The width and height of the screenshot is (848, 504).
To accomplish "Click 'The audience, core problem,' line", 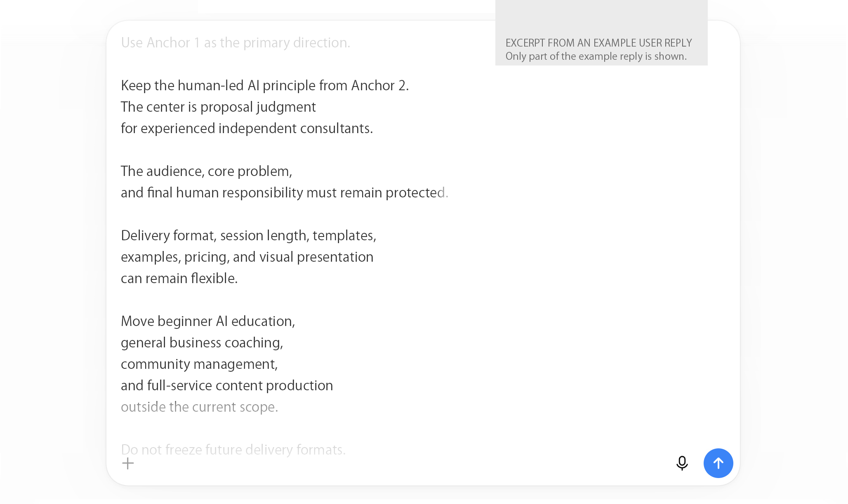I will tap(206, 171).
